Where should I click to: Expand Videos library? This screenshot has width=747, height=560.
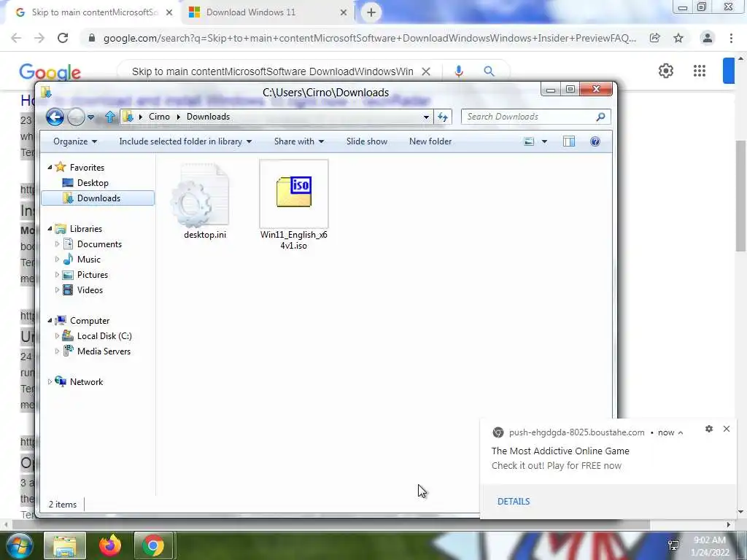click(57, 290)
